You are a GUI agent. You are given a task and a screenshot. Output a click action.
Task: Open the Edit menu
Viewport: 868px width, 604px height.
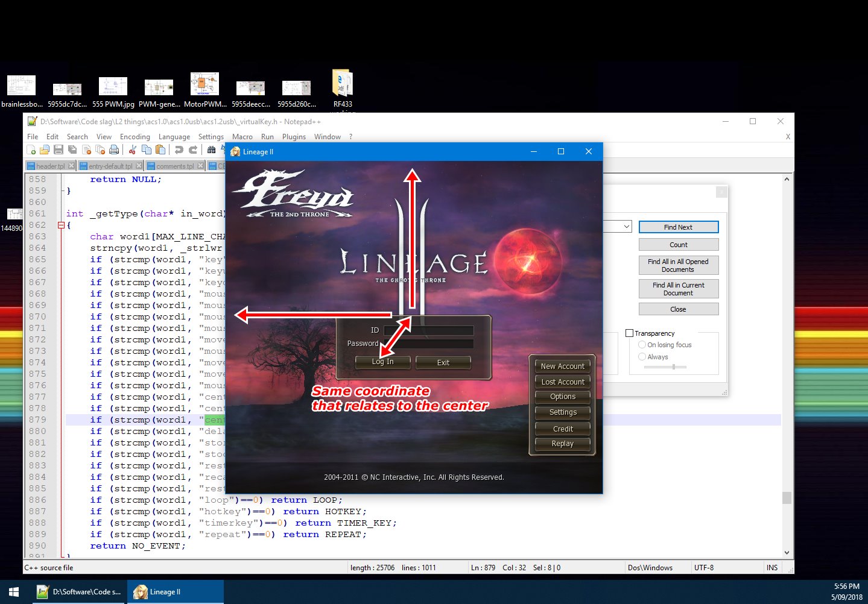[x=52, y=137]
